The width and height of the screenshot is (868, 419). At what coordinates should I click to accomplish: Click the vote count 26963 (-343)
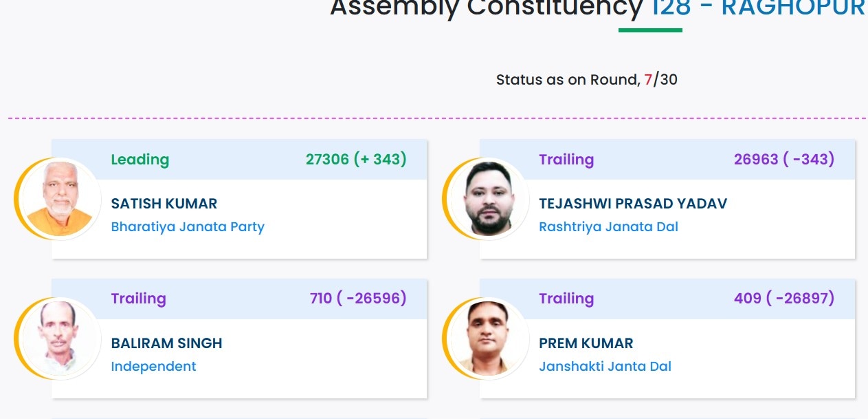783,160
